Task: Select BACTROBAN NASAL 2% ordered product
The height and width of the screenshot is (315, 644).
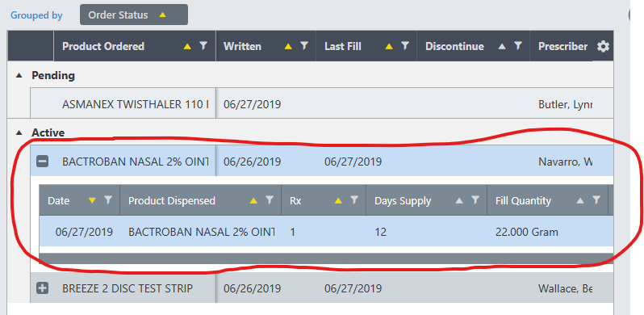Action: (136, 162)
